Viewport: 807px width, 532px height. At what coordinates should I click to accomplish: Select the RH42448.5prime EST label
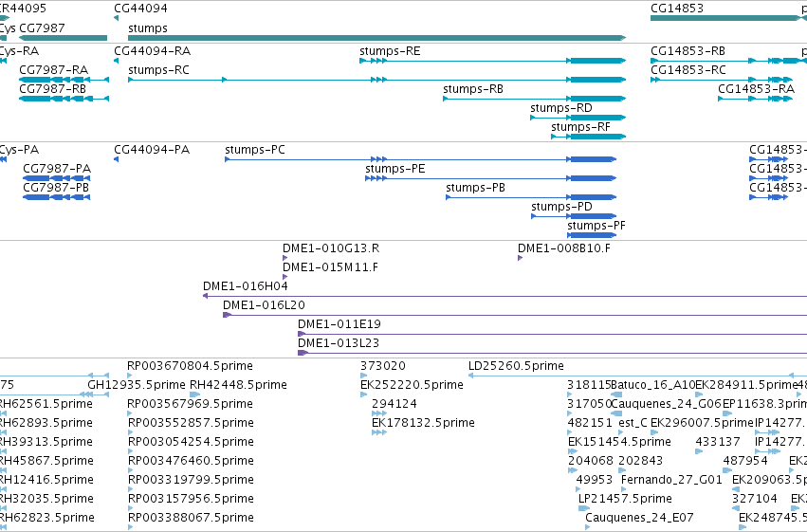(x=238, y=385)
